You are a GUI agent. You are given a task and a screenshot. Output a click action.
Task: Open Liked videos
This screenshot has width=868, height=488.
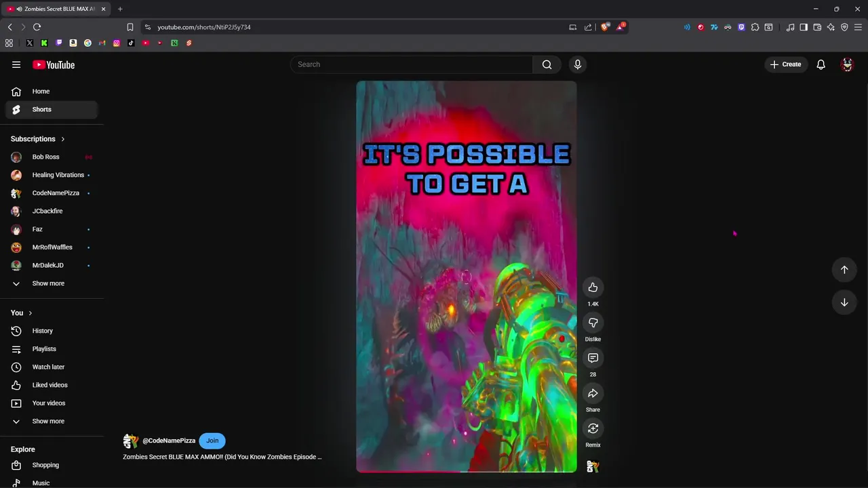52,385
